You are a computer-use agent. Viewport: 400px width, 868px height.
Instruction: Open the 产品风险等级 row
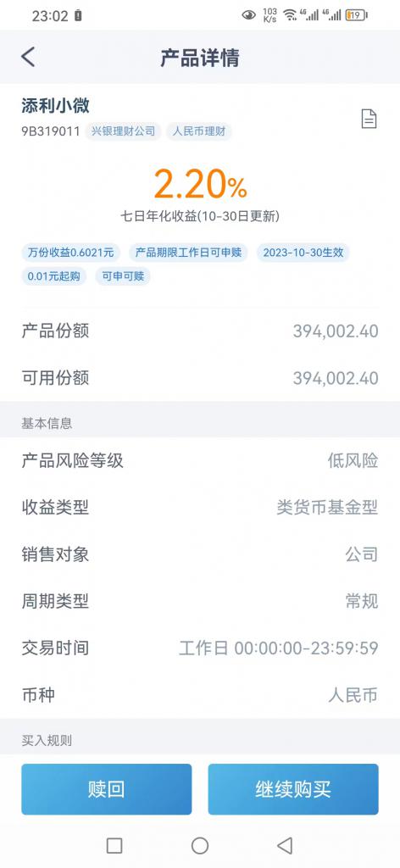[x=200, y=460]
